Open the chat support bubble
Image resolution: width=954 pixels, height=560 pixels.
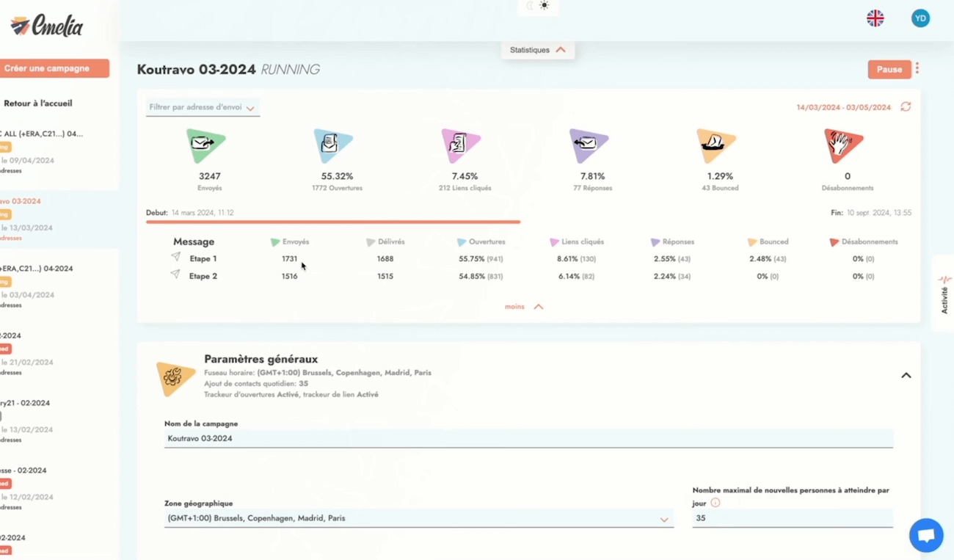925,536
